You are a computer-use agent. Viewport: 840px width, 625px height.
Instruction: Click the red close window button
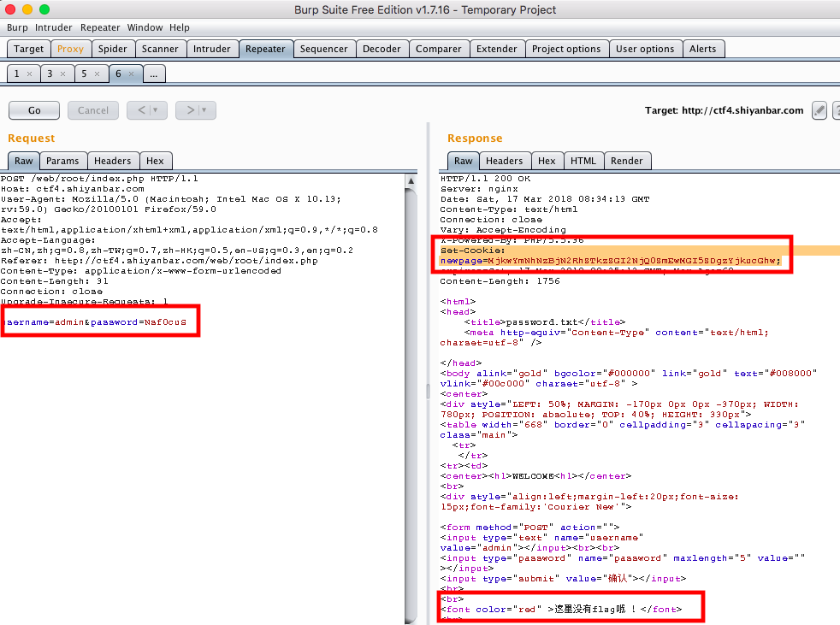click(9, 9)
